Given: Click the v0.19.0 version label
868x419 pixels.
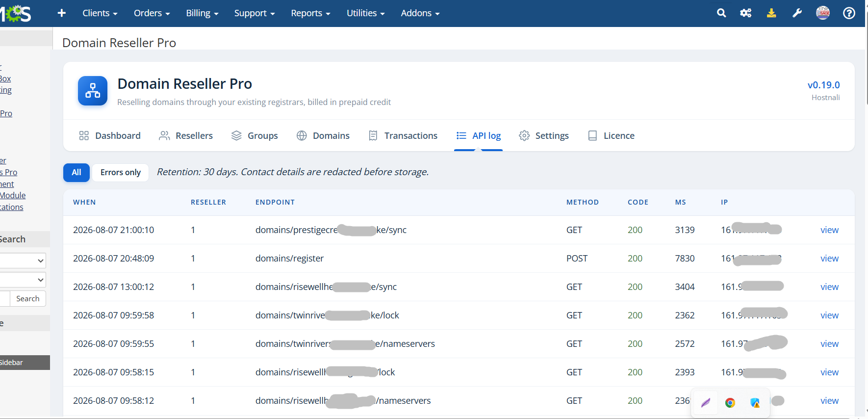Looking at the screenshot, I should coord(823,85).
